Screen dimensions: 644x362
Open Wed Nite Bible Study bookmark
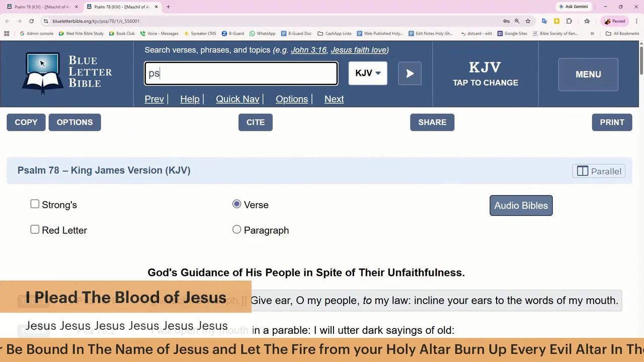81,34
